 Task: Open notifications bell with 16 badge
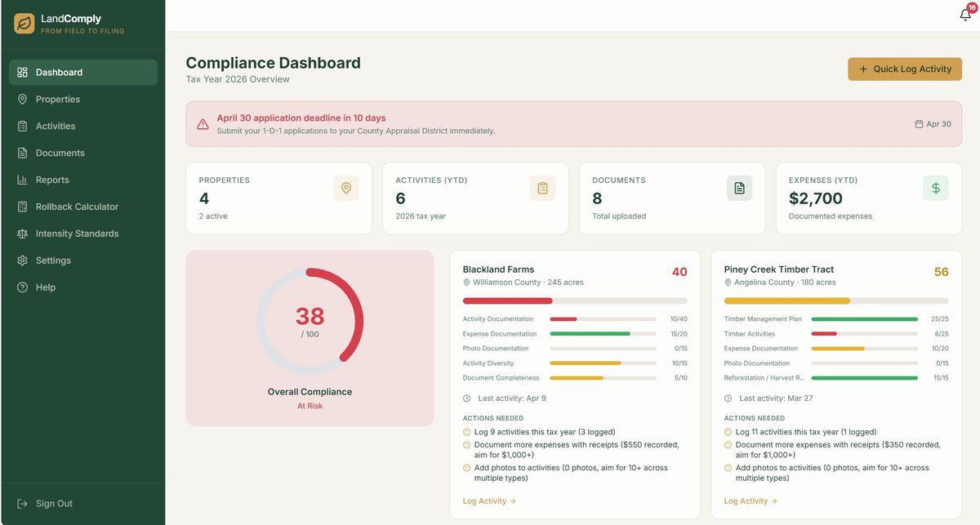(x=965, y=14)
